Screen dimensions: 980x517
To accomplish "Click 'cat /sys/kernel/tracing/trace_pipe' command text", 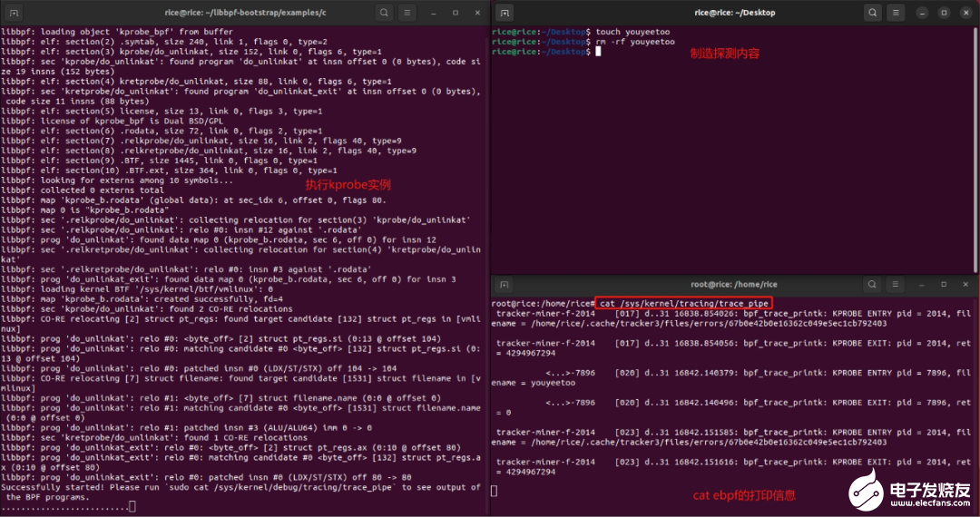I will [684, 304].
